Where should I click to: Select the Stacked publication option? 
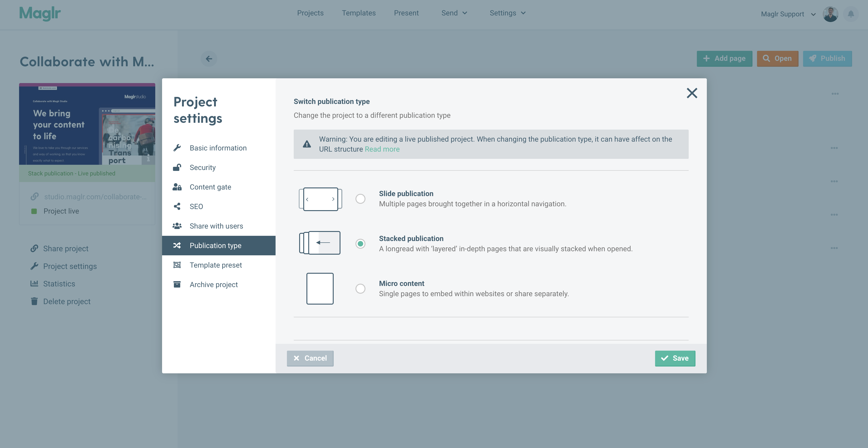coord(360,243)
